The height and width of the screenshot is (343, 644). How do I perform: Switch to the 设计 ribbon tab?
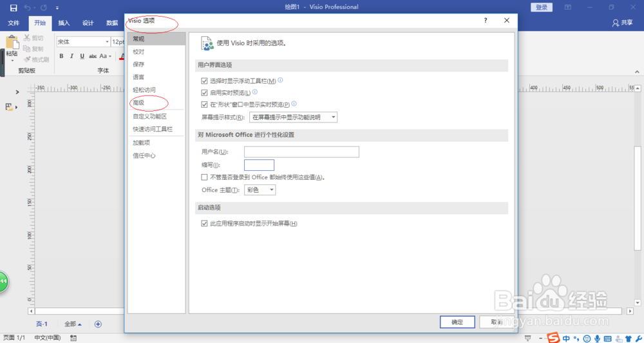coord(88,23)
